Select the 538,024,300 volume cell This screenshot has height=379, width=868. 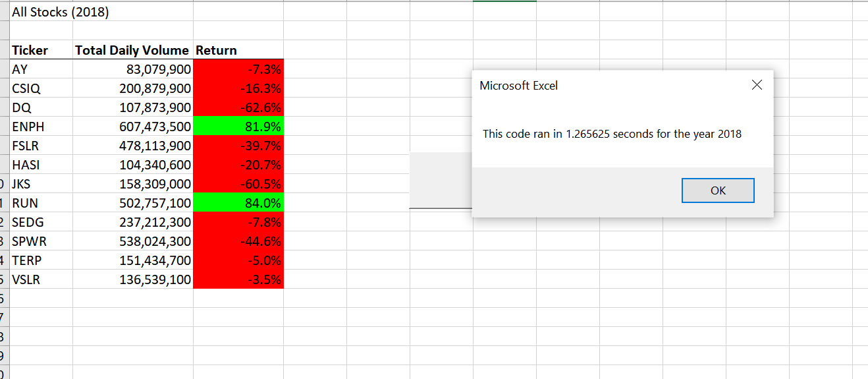click(x=133, y=241)
